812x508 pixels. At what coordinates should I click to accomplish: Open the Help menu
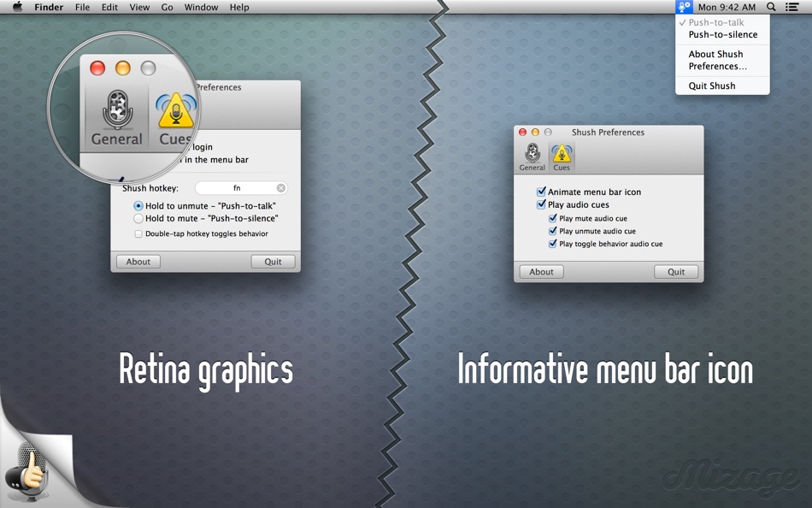[239, 7]
